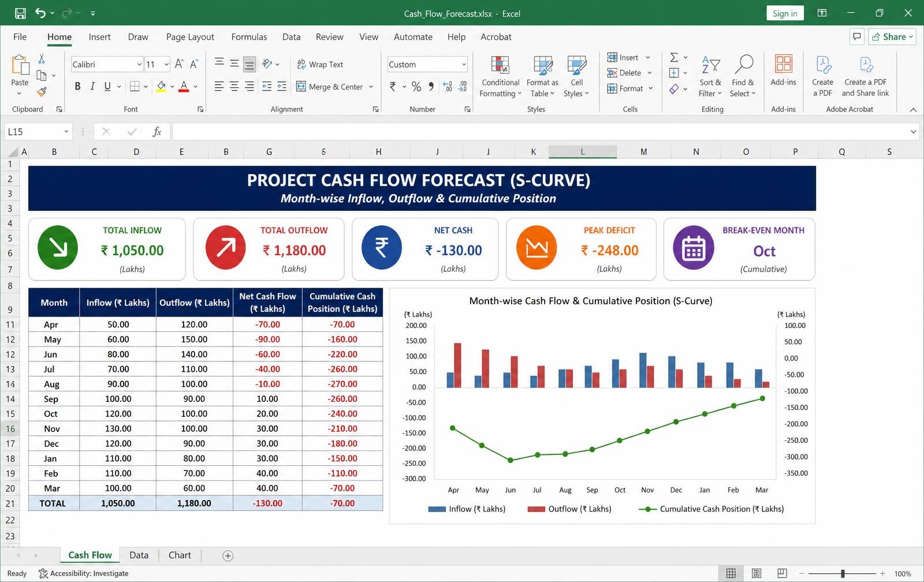Click the Add-ins icon
The width and height of the screenshot is (924, 582).
tap(784, 64)
